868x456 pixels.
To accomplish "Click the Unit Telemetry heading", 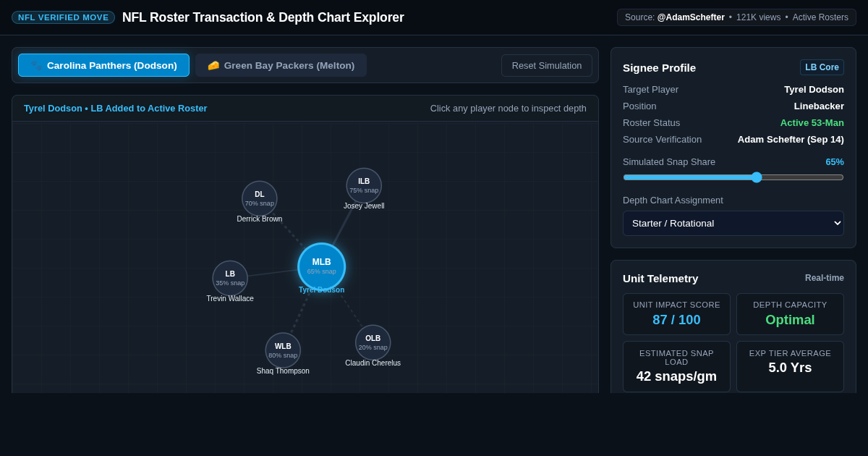I will (660, 278).
